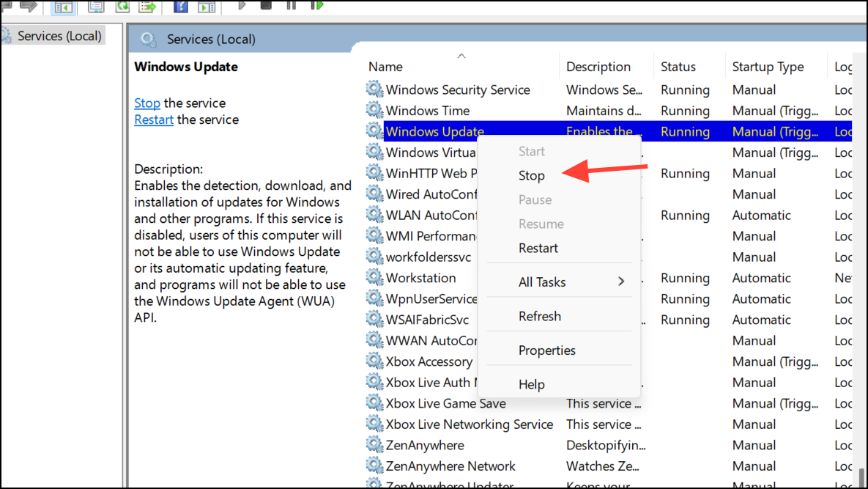Image resolution: width=868 pixels, height=489 pixels.
Task: Click the Services (Local) icon in the header
Action: point(149,40)
